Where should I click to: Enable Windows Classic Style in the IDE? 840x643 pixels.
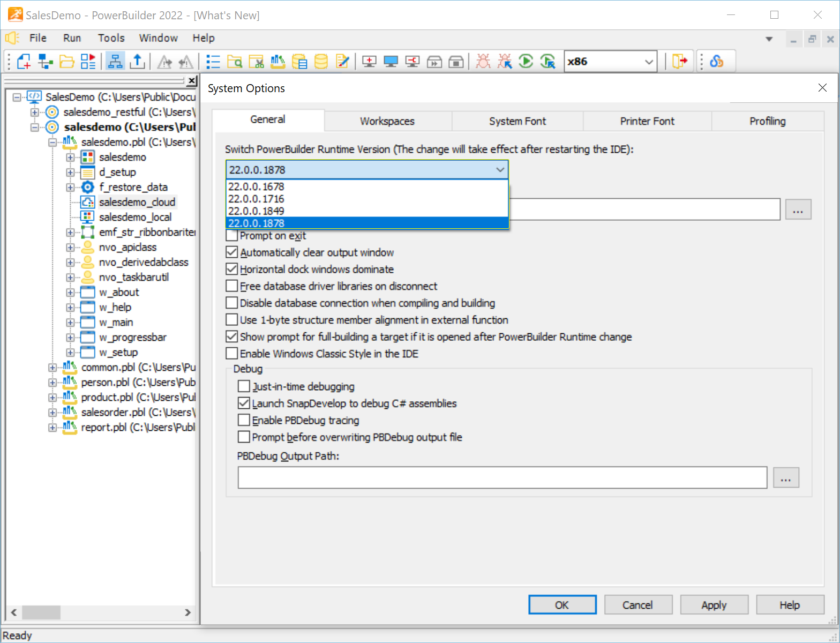[x=232, y=354]
